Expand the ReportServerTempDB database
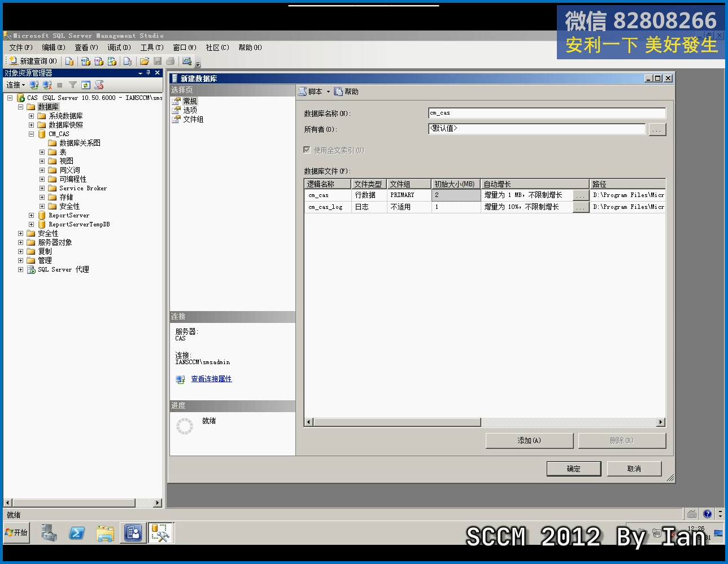This screenshot has height=564, width=728. 31,224
